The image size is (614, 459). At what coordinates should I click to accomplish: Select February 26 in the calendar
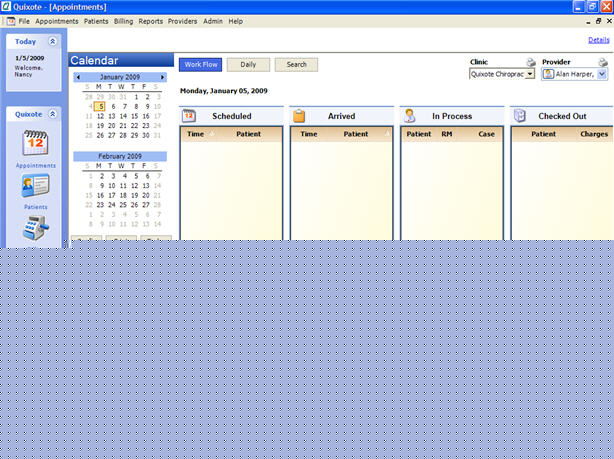134,205
